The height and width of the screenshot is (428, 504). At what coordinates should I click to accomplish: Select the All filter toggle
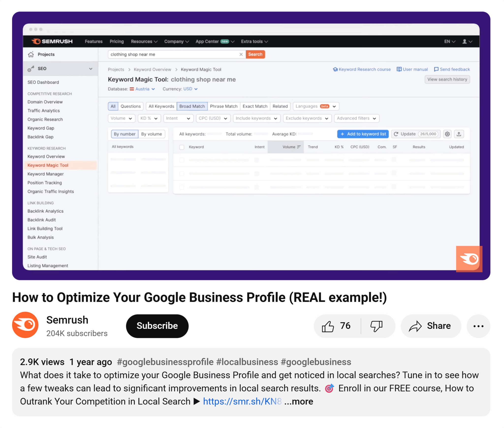(113, 106)
